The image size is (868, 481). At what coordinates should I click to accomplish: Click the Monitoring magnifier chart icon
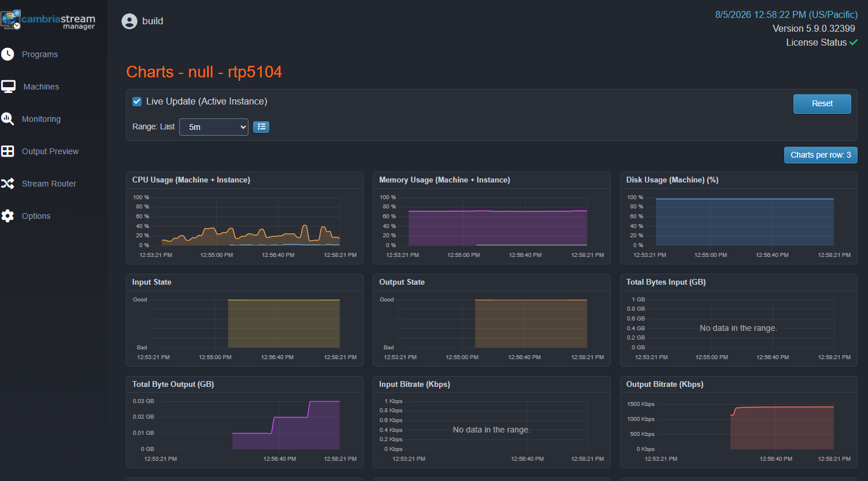(x=8, y=119)
